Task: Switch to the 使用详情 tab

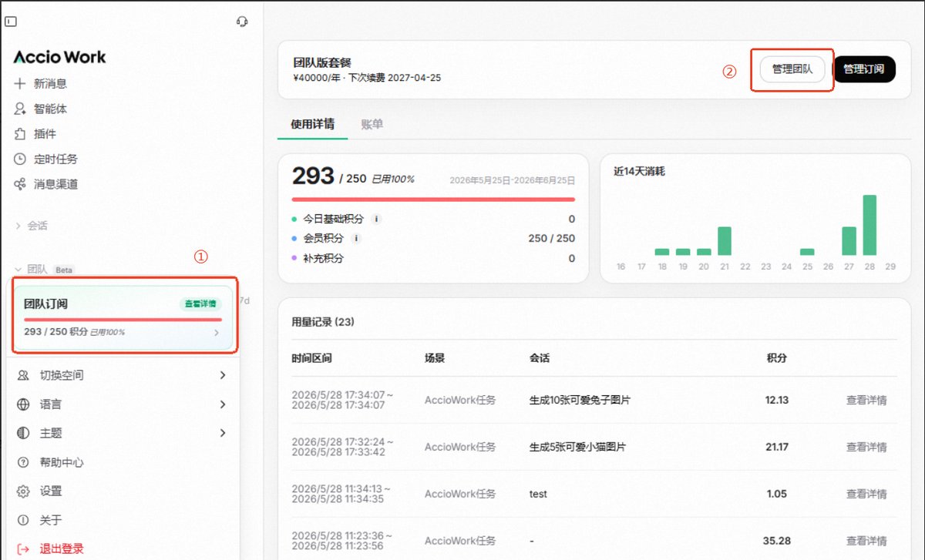Action: tap(312, 124)
